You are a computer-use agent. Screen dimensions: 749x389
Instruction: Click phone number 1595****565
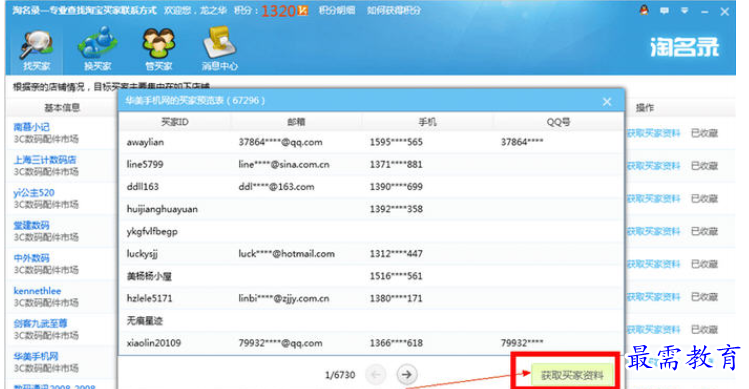tap(396, 142)
